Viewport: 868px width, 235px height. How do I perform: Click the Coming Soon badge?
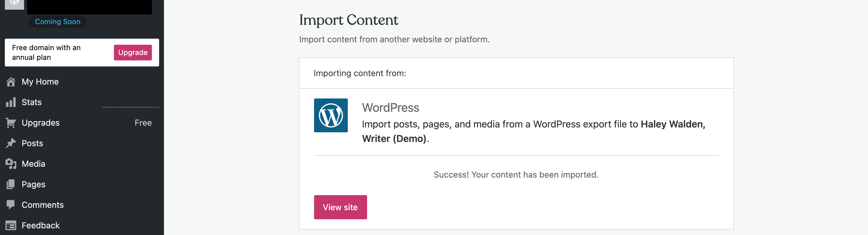click(58, 22)
